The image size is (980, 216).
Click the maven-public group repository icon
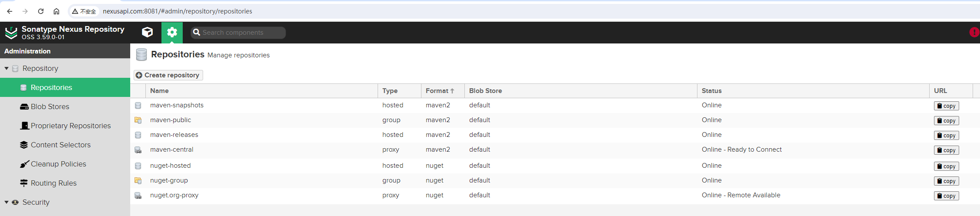click(138, 120)
